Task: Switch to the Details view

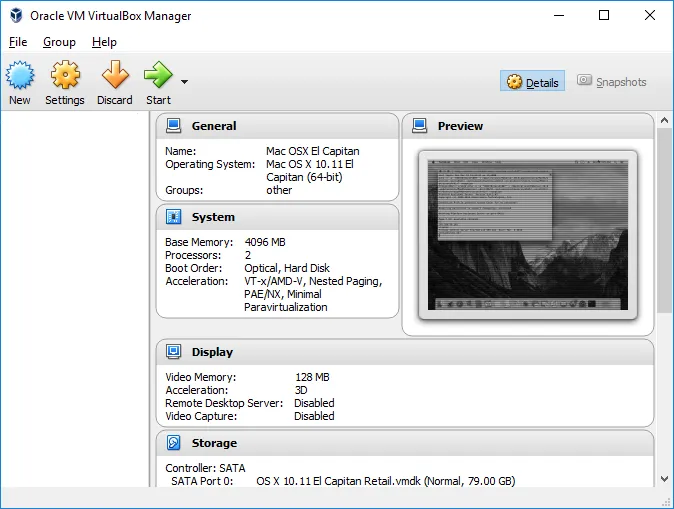Action: (533, 81)
